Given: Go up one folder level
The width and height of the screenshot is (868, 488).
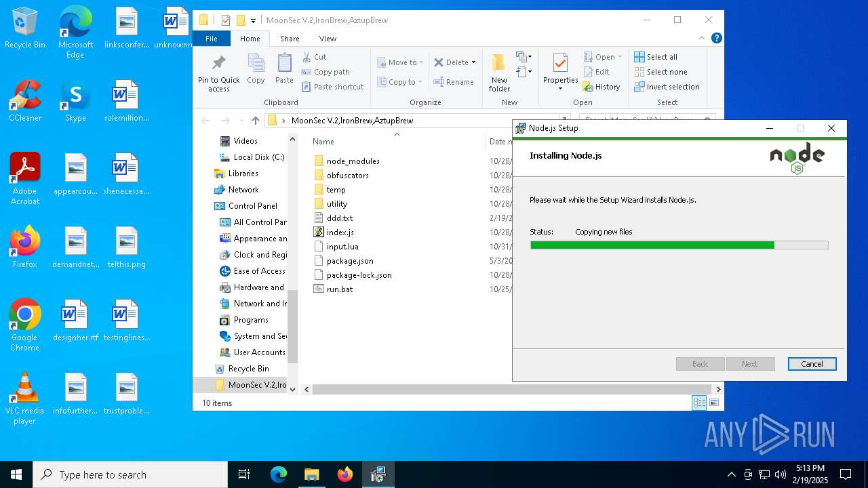Looking at the screenshot, I should [255, 121].
